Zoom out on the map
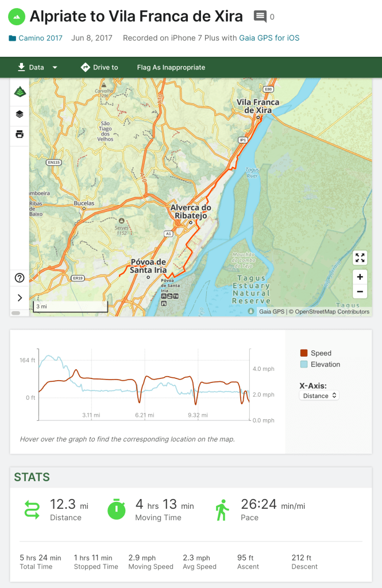The width and height of the screenshot is (382, 588). [360, 292]
